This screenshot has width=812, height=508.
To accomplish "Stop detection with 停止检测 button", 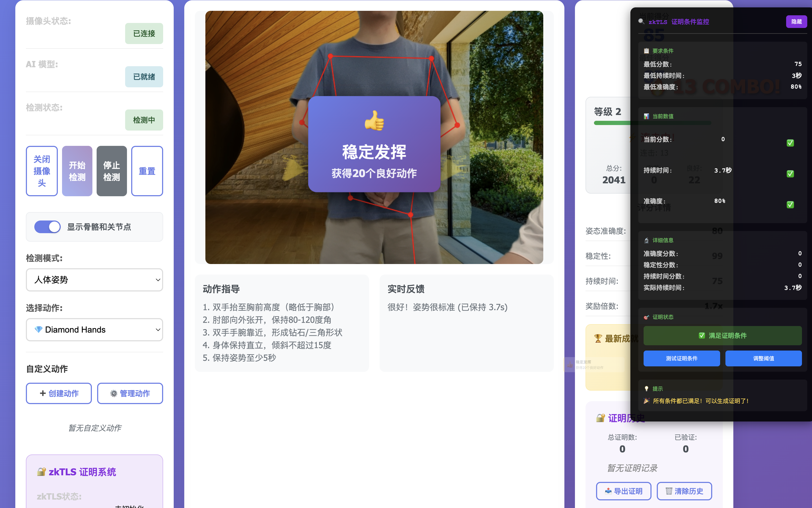I will (x=112, y=171).
